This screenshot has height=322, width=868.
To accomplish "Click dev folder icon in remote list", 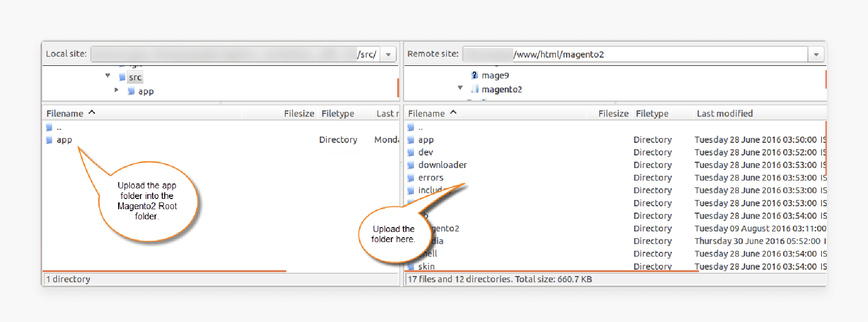I will click(411, 153).
